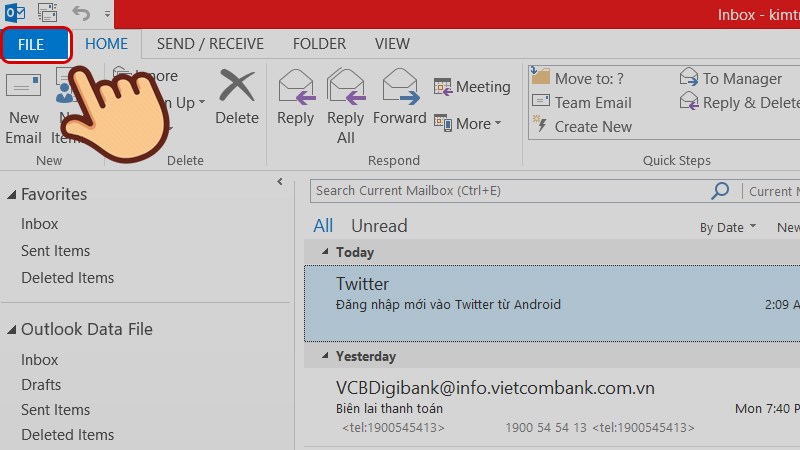Select the Move to: ? quick step
Image resolution: width=800 pixels, height=450 pixels.
pyautogui.click(x=578, y=78)
